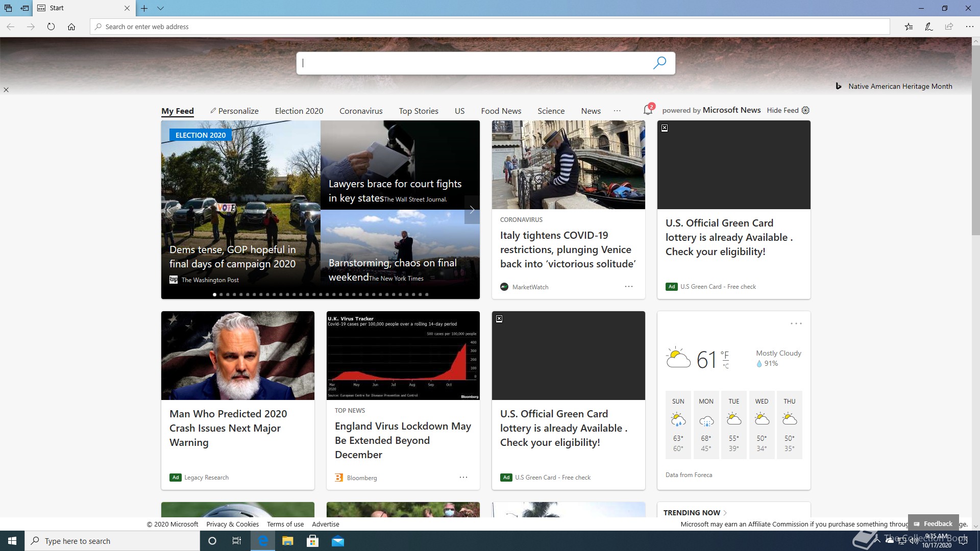Click the Share icon in toolbar
The image size is (980, 551).
pos(949,27)
